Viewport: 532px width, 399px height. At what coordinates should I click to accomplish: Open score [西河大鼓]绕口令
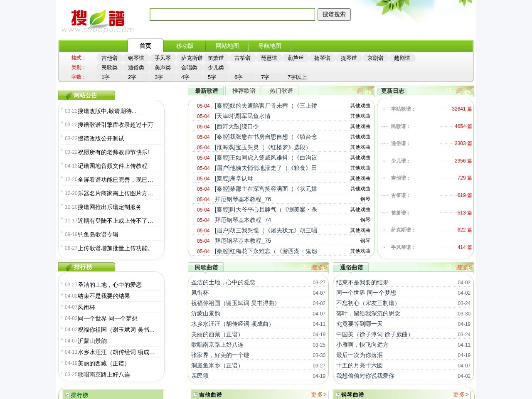(237, 127)
